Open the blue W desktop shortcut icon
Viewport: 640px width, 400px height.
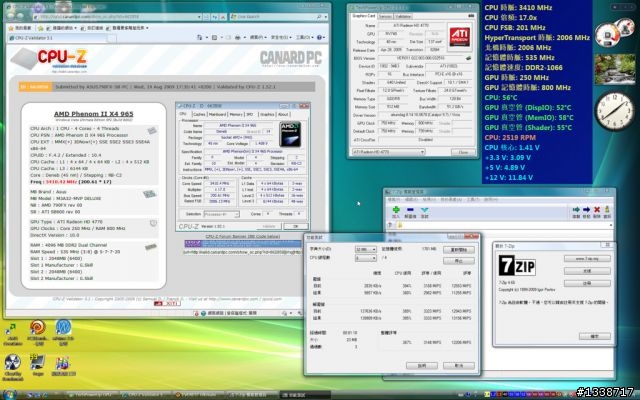[x=63, y=327]
